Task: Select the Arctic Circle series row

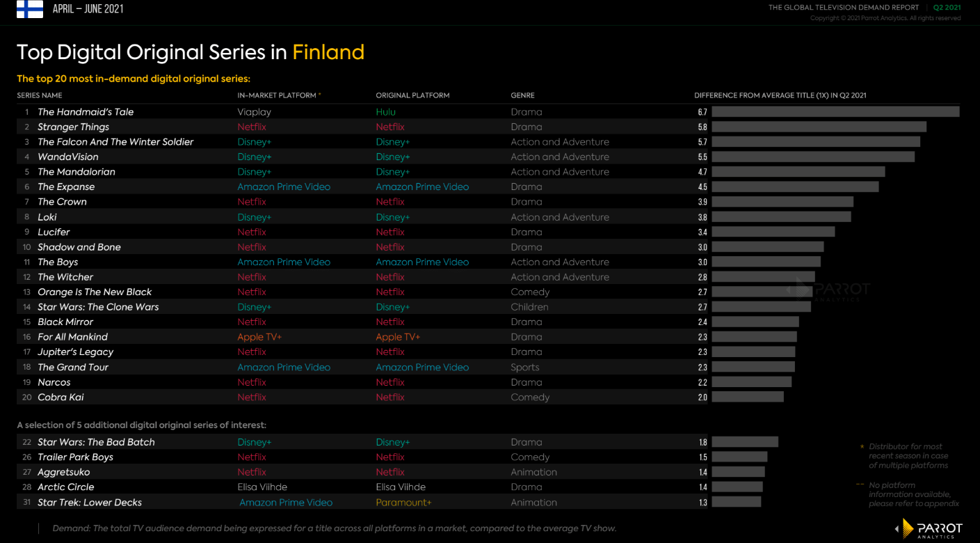Action: [362, 487]
